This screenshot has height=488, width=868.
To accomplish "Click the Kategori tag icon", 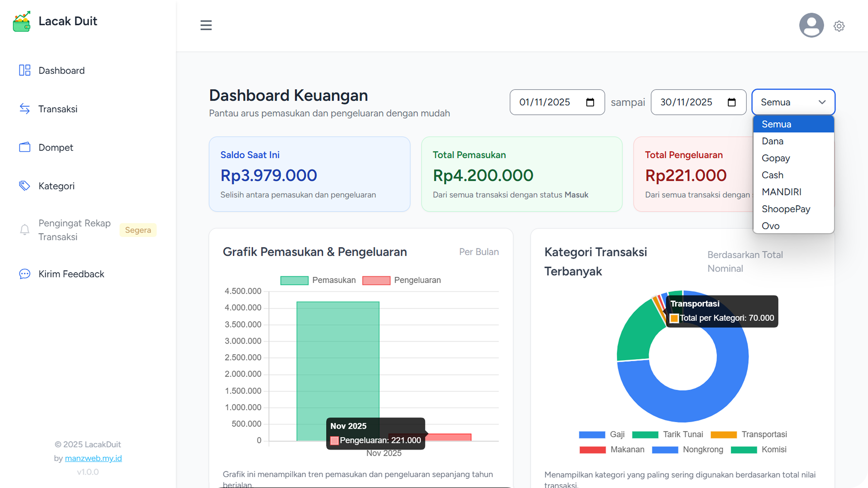I will (24, 186).
